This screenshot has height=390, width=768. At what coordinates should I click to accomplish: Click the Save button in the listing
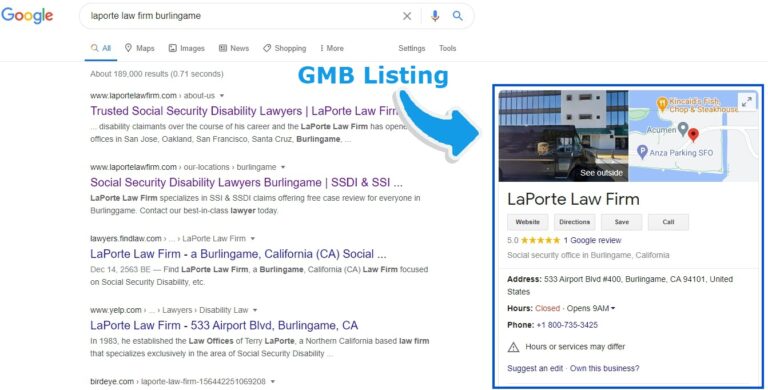point(622,222)
